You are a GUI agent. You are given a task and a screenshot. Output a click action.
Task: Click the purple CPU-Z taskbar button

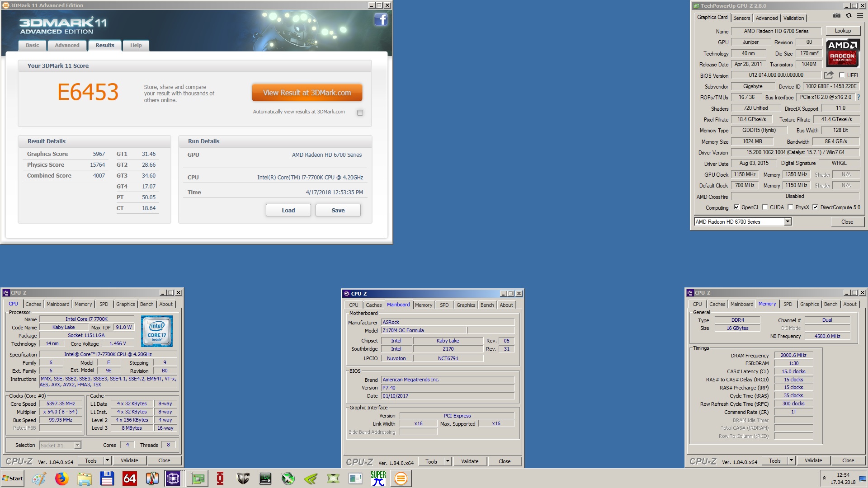[x=173, y=479]
